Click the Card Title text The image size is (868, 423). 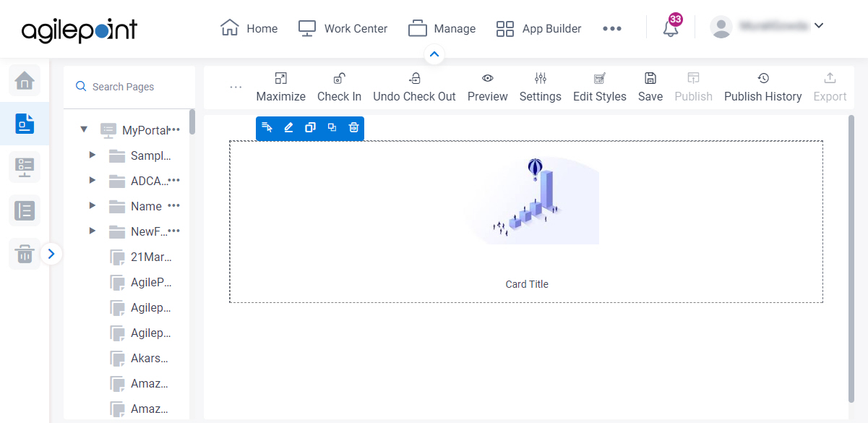[x=527, y=284]
